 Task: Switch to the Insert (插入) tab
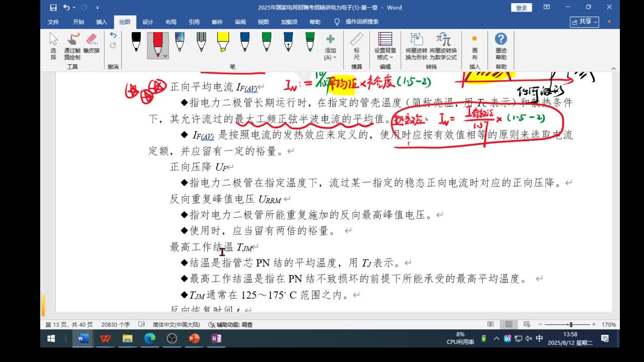[x=102, y=22]
